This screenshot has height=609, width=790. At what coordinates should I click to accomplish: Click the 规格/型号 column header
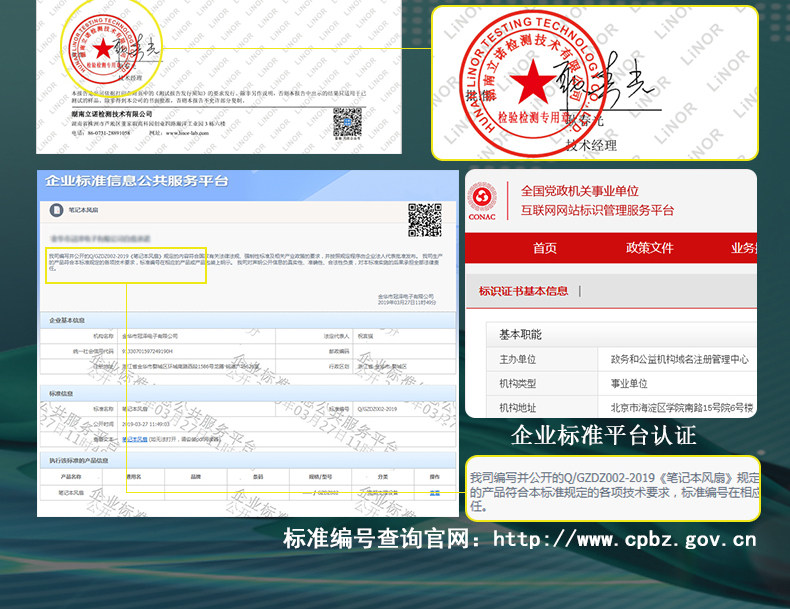[x=320, y=477]
